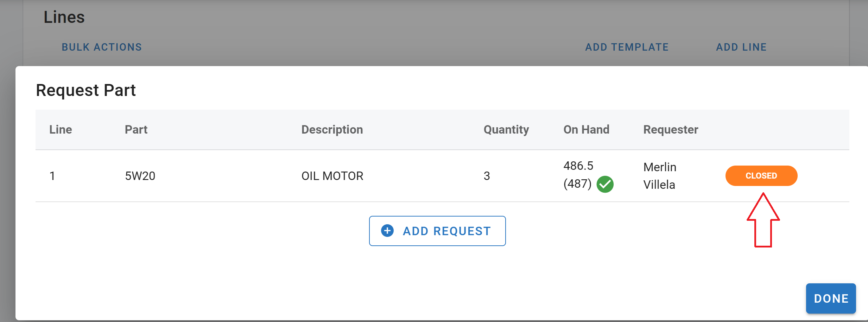868x322 pixels.
Task: Select part number 5W20 cell
Action: click(x=140, y=176)
